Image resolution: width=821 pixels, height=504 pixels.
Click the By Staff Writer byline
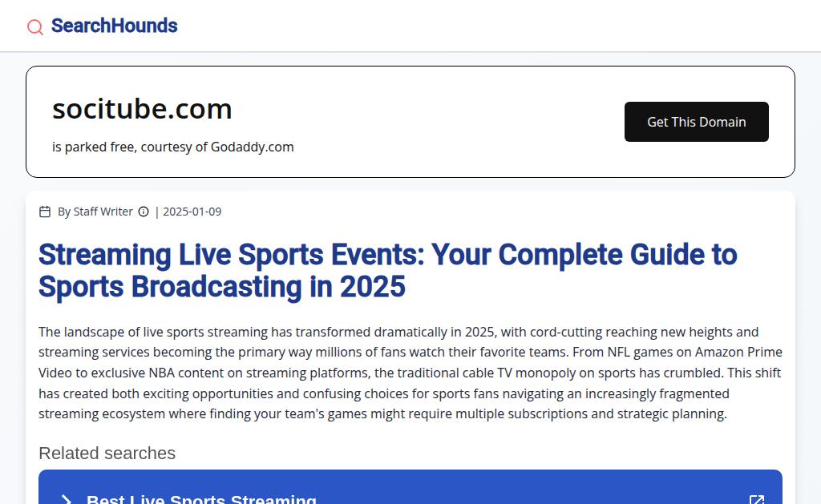click(95, 212)
